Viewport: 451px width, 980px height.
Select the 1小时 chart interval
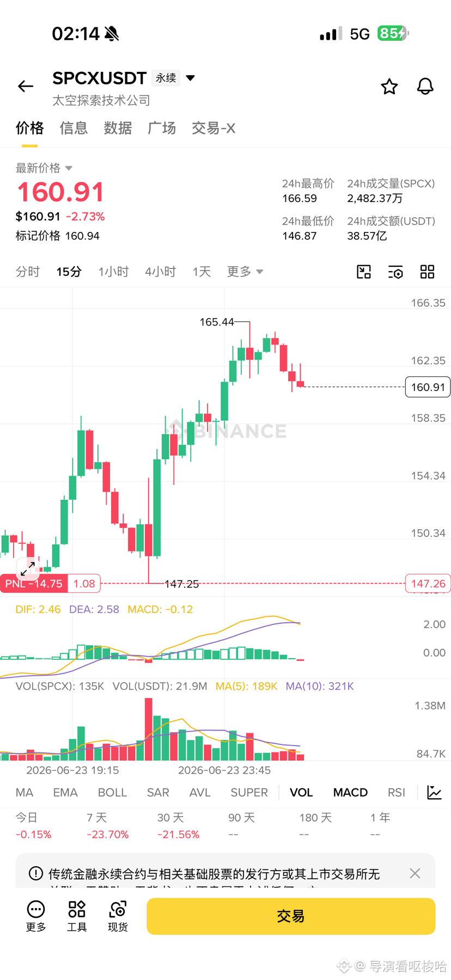113,272
